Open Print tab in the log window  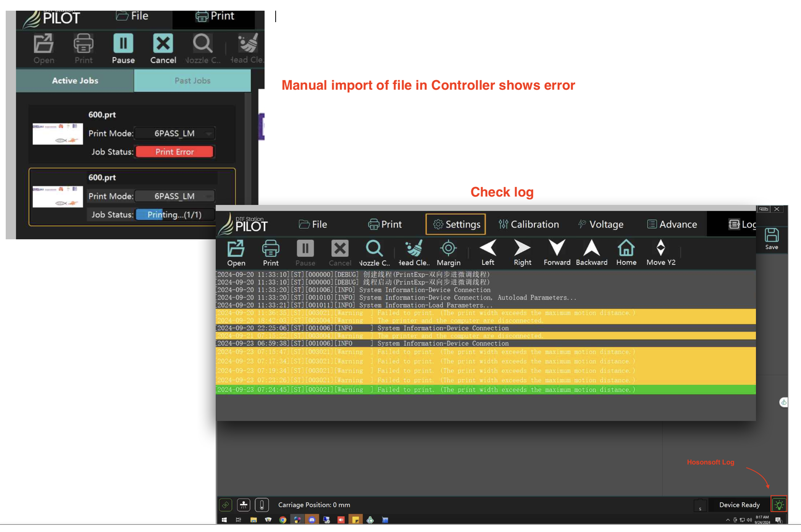[x=385, y=224]
